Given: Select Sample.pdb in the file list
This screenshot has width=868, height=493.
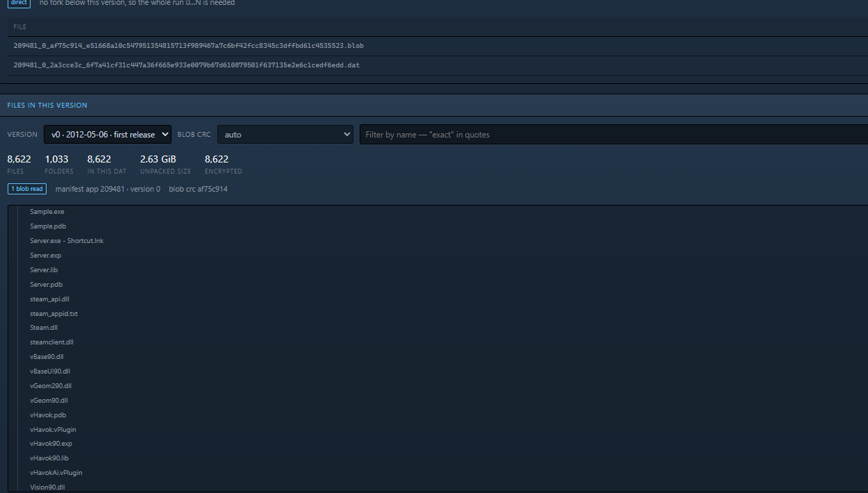Looking at the screenshot, I should point(48,226).
